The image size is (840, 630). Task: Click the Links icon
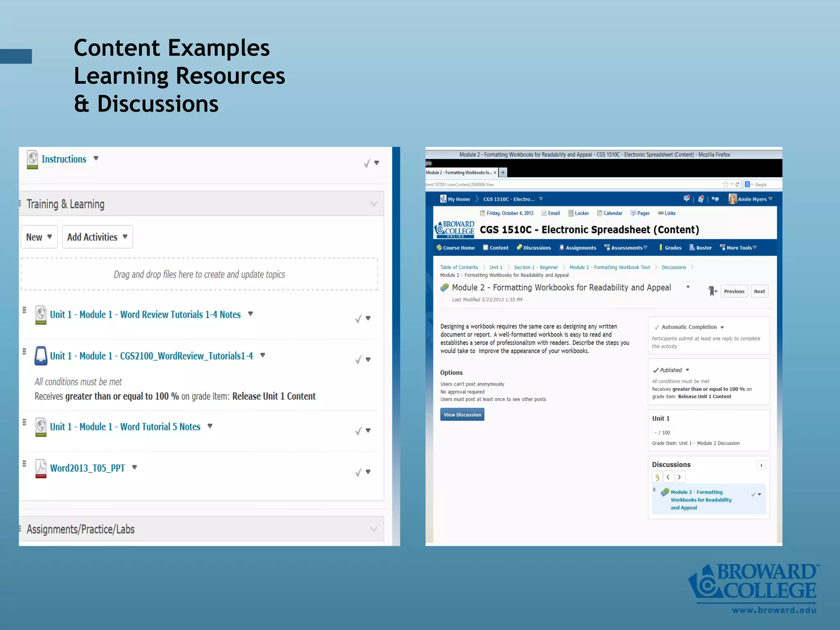pyautogui.click(x=660, y=213)
